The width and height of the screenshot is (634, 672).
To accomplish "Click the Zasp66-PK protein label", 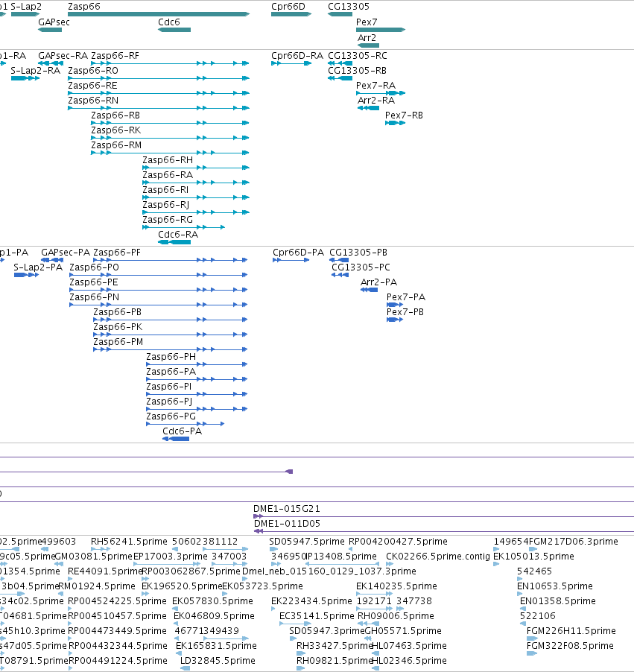I will click(x=118, y=326).
